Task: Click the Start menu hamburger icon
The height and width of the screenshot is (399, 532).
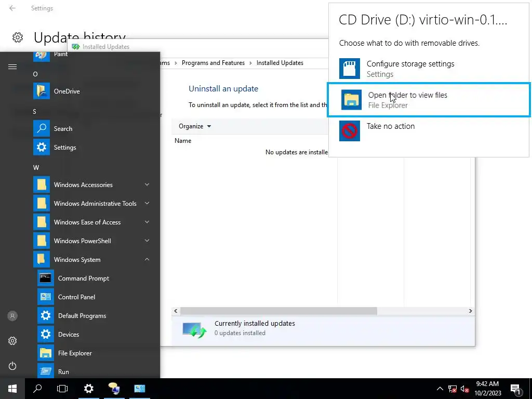Action: [x=12, y=67]
